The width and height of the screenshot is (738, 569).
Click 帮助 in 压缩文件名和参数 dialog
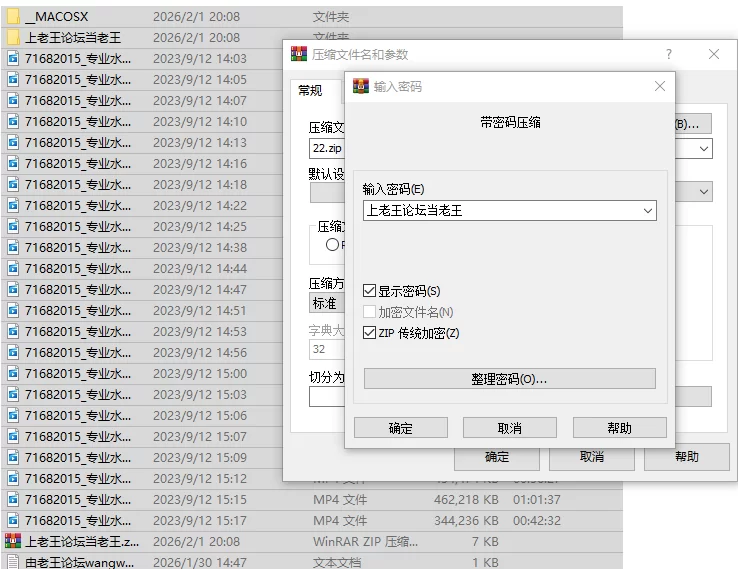tap(687, 457)
